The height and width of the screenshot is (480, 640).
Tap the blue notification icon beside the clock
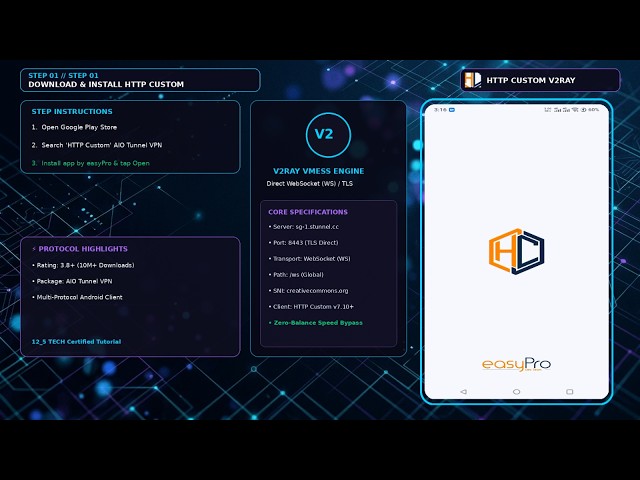pyautogui.click(x=452, y=110)
